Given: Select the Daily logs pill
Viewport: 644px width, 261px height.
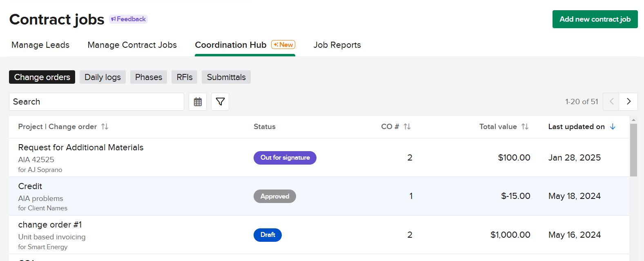Looking at the screenshot, I should click(x=103, y=77).
